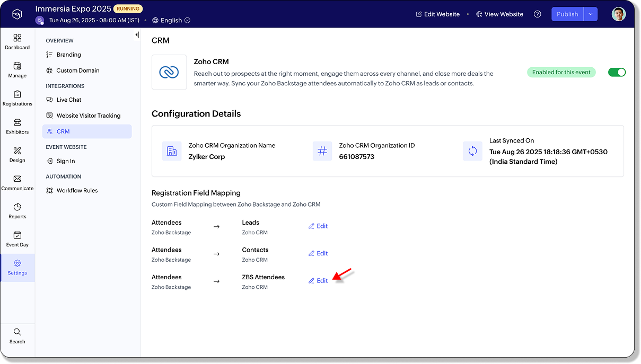Open the Communicate mail icon
Image resolution: width=641 pixels, height=364 pixels.
coord(17,179)
